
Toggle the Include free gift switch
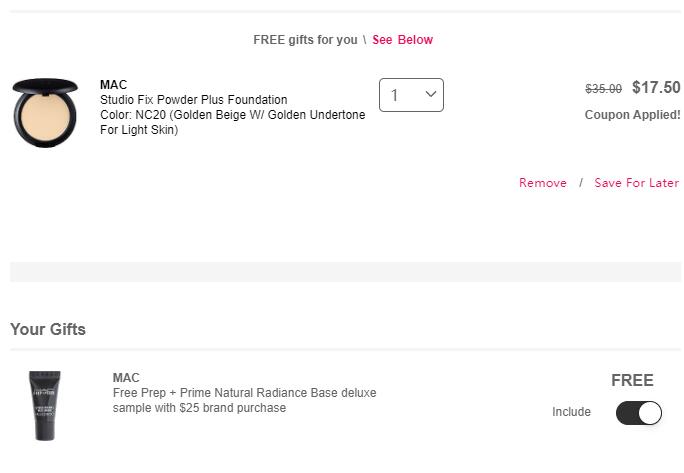click(x=638, y=412)
